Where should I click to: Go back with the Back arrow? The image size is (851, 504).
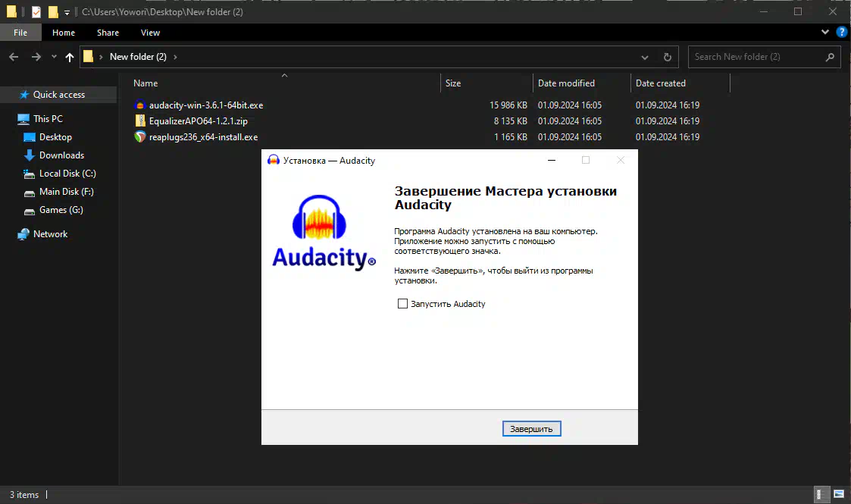point(14,57)
